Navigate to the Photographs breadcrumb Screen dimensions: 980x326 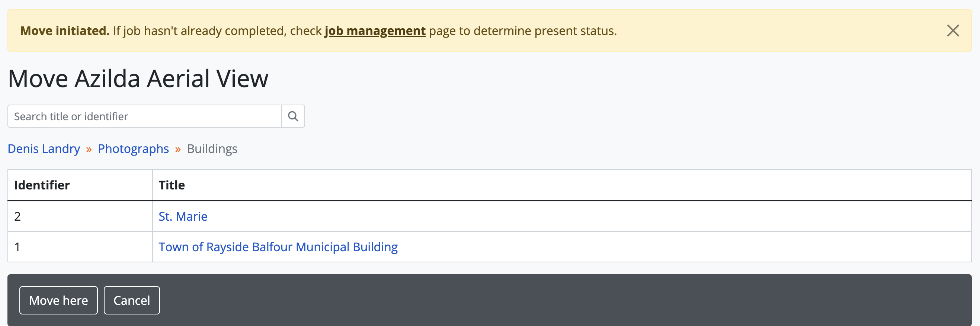(x=133, y=148)
